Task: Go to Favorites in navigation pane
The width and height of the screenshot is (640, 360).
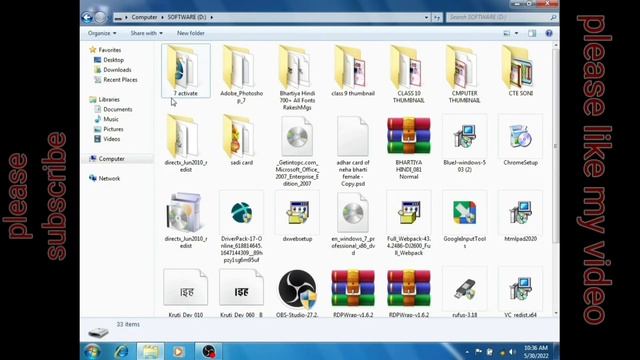Action: pyautogui.click(x=105, y=50)
